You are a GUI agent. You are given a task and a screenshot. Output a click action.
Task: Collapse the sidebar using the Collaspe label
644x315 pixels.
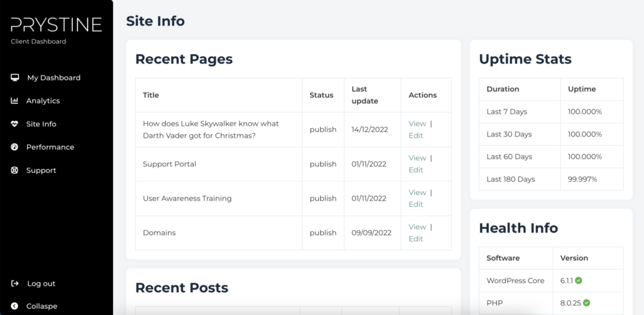tap(42, 306)
